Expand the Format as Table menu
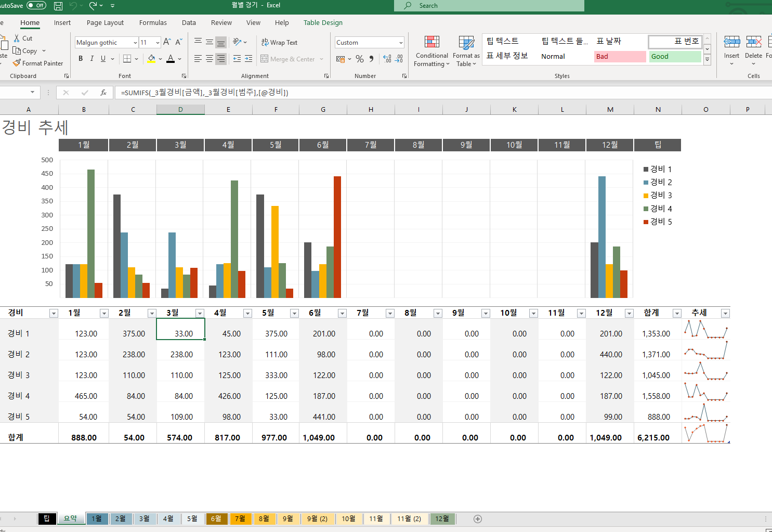 466,51
